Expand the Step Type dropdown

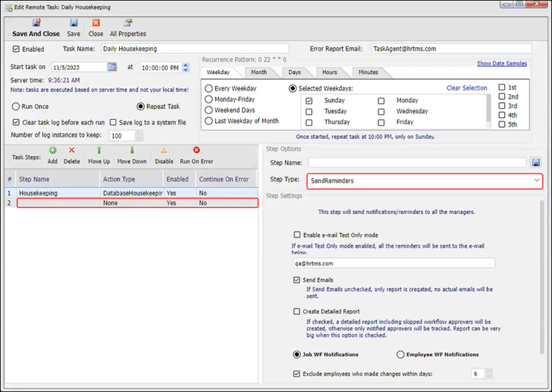(x=537, y=180)
